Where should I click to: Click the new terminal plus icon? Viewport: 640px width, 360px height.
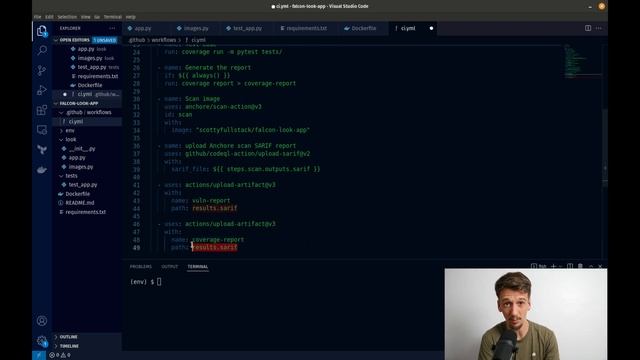553,266
